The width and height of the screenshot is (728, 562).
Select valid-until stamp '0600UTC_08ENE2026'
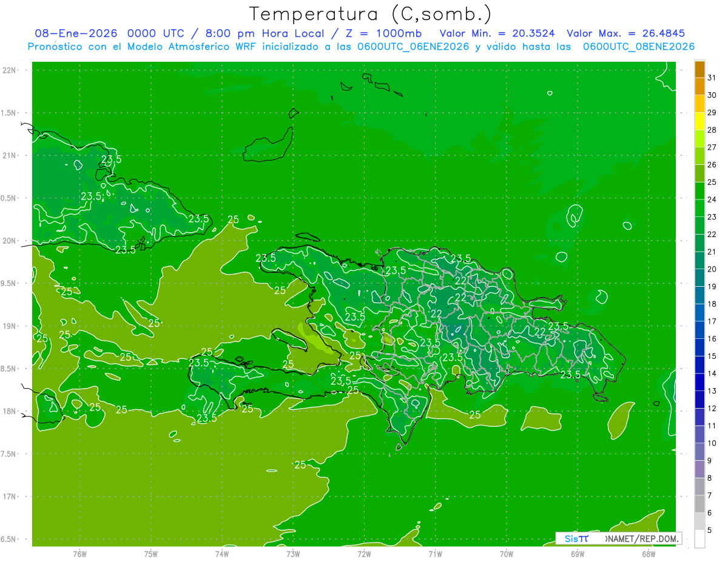pos(638,47)
